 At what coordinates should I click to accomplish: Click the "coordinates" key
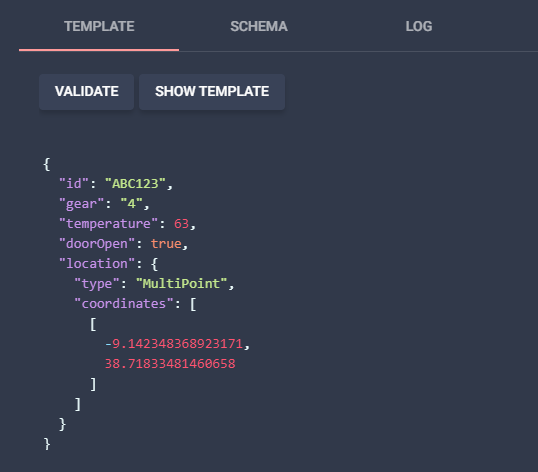point(124,304)
